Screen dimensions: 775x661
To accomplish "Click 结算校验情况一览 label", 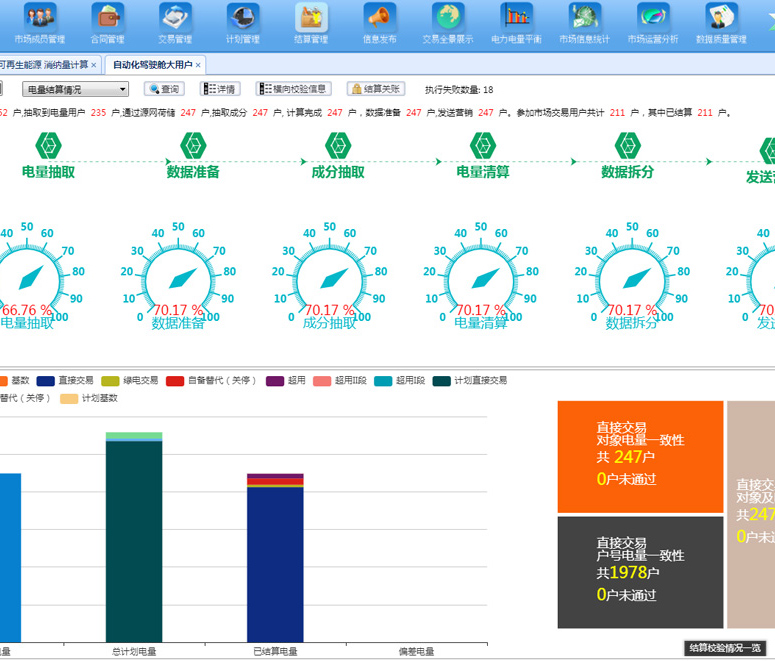I will tap(725, 648).
